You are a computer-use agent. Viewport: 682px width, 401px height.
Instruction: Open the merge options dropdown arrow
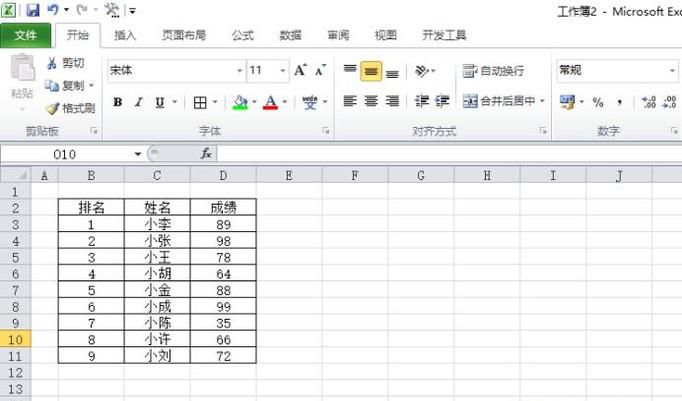542,101
